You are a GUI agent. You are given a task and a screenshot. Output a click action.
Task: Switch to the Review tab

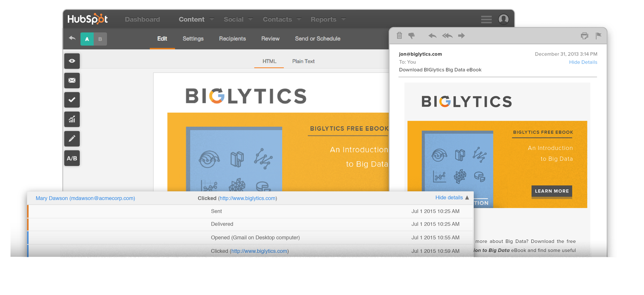click(x=270, y=39)
